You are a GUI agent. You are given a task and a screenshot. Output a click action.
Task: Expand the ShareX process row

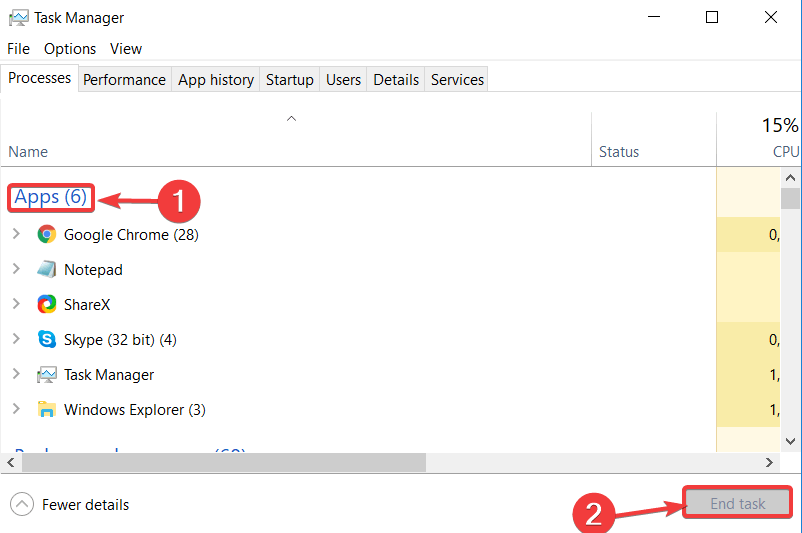pos(16,304)
